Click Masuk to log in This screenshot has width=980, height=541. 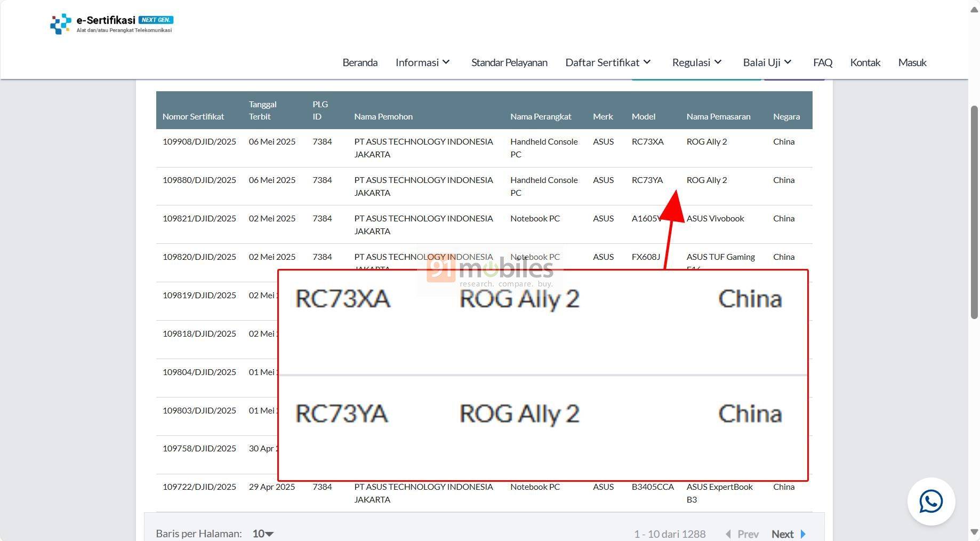pos(912,62)
